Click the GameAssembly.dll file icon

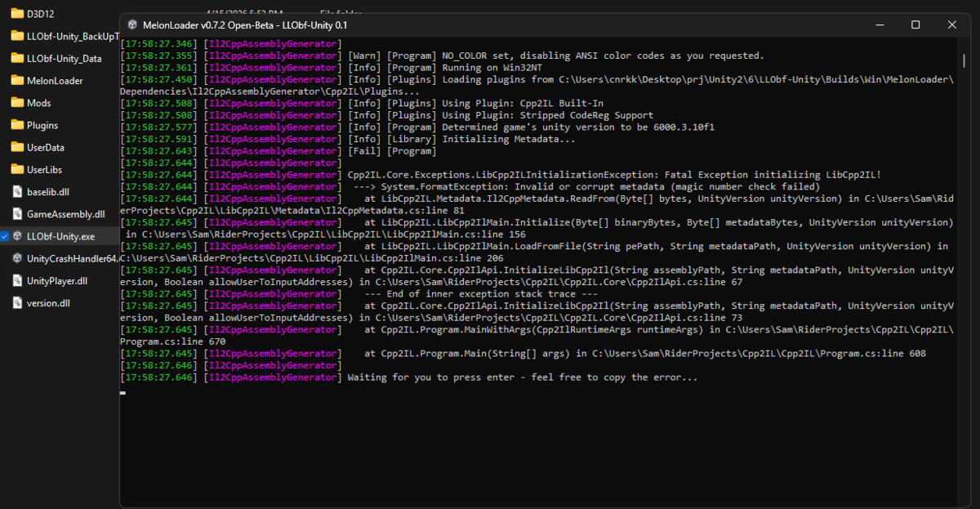17,214
